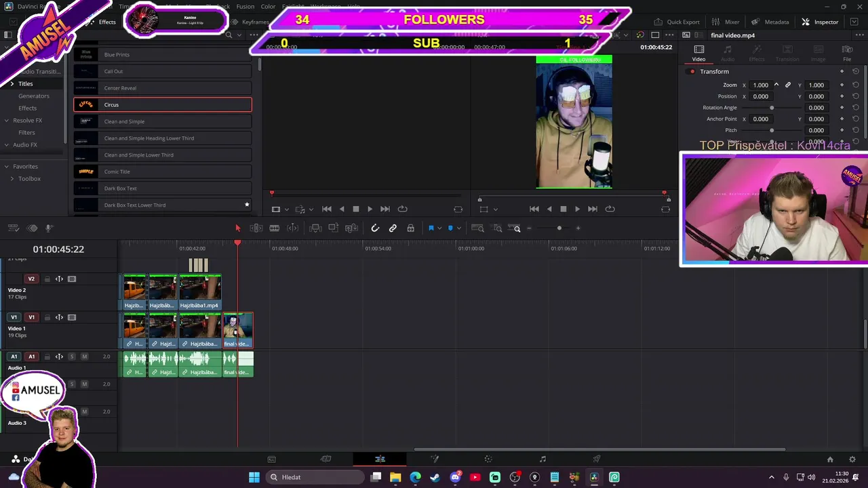Open flag color dropdown arrow
Viewport: 868px width, 488px height.
[439, 228]
